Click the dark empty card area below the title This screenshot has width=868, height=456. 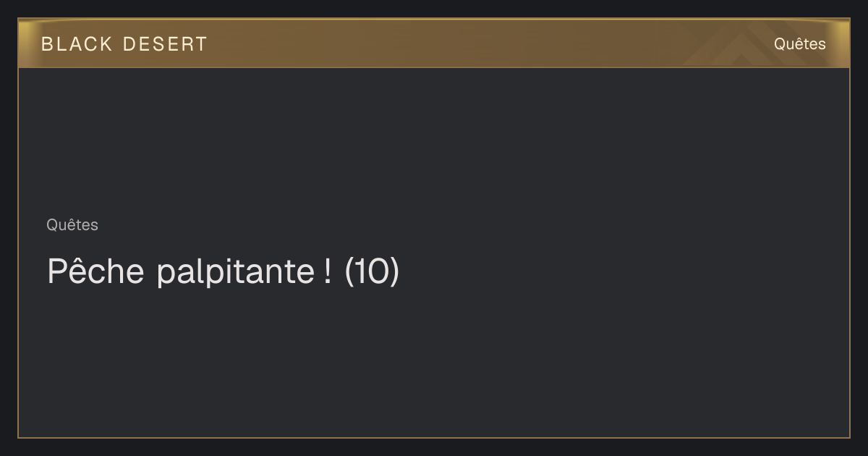click(434, 362)
